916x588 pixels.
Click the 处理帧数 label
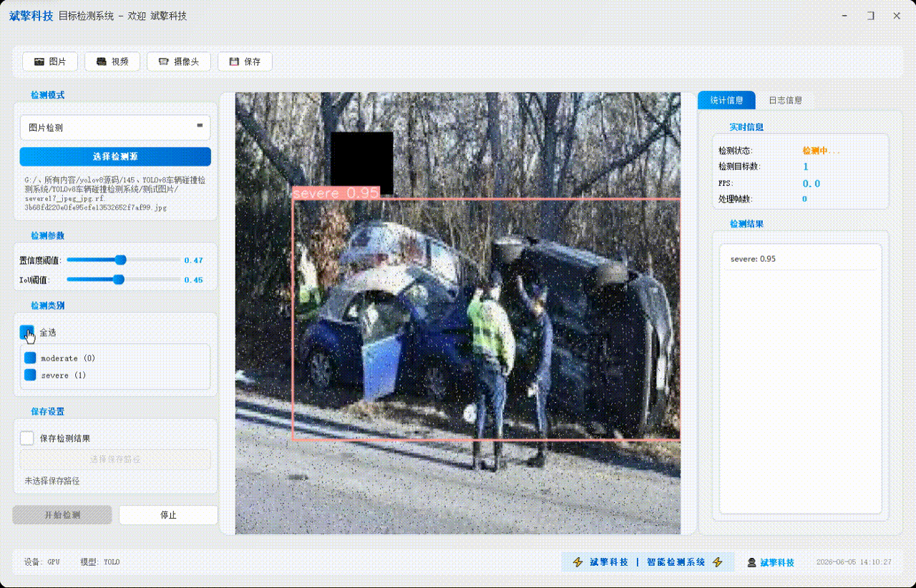(x=736, y=200)
